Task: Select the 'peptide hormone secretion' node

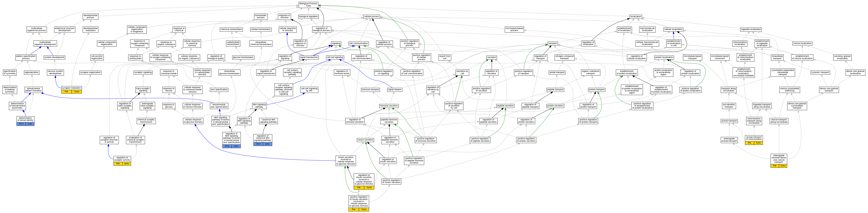Action: coord(389,121)
